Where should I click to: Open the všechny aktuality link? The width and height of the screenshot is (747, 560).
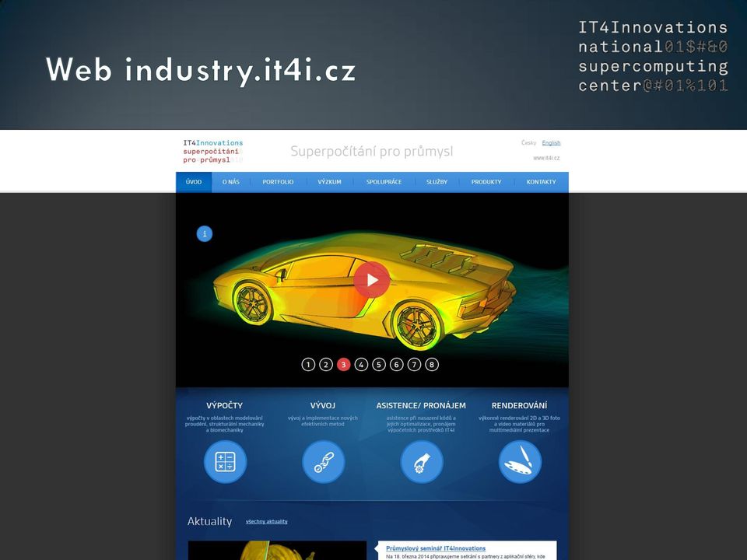[x=267, y=522]
